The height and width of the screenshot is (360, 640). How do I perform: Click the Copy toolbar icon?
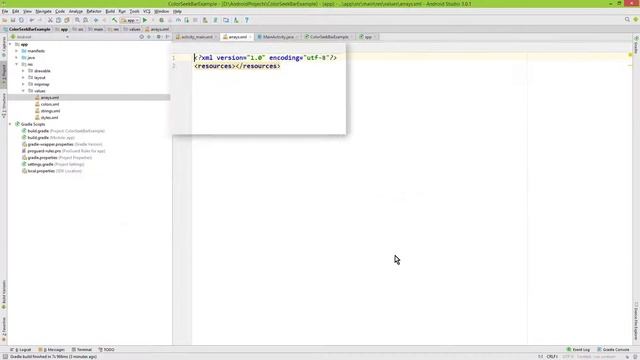pos(58,20)
